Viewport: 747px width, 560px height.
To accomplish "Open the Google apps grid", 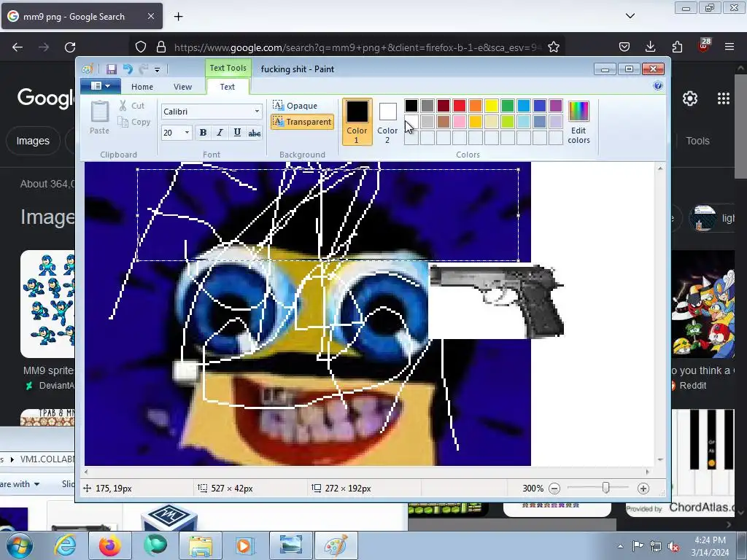I will [723, 98].
